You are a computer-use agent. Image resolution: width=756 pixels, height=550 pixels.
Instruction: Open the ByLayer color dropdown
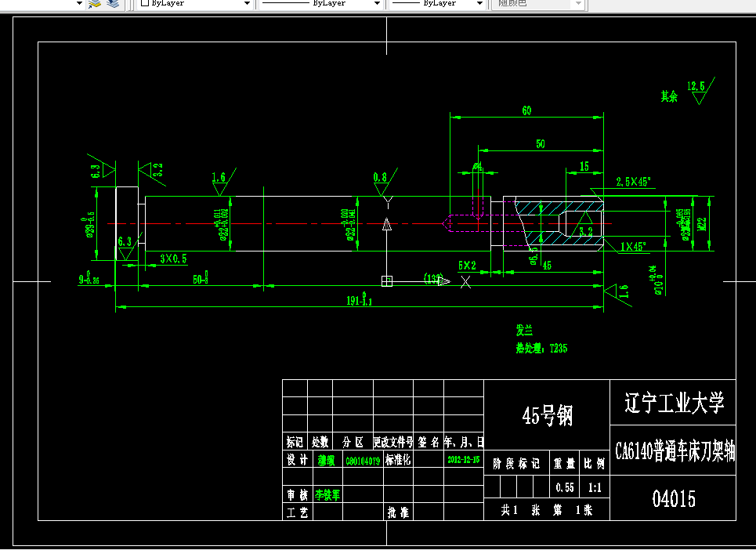click(248, 3)
